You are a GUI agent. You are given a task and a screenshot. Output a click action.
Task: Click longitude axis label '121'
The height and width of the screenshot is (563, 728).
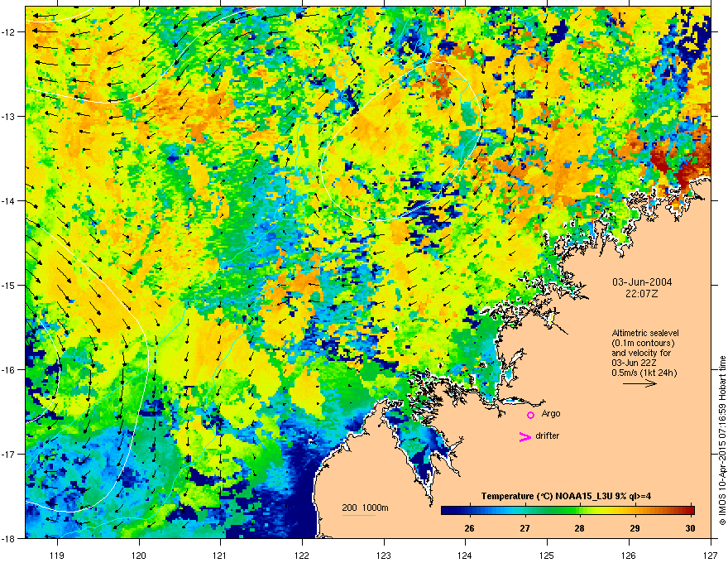pyautogui.click(x=220, y=555)
